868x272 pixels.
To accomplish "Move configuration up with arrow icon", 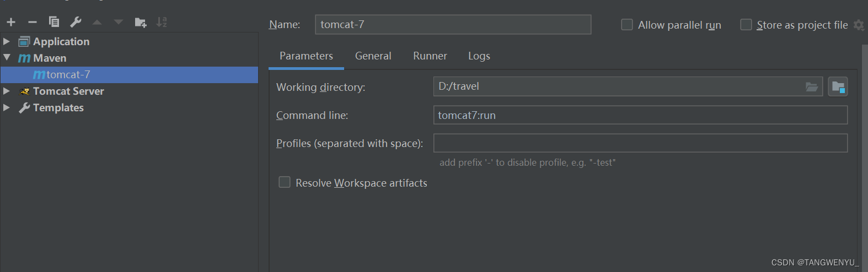I will point(97,22).
